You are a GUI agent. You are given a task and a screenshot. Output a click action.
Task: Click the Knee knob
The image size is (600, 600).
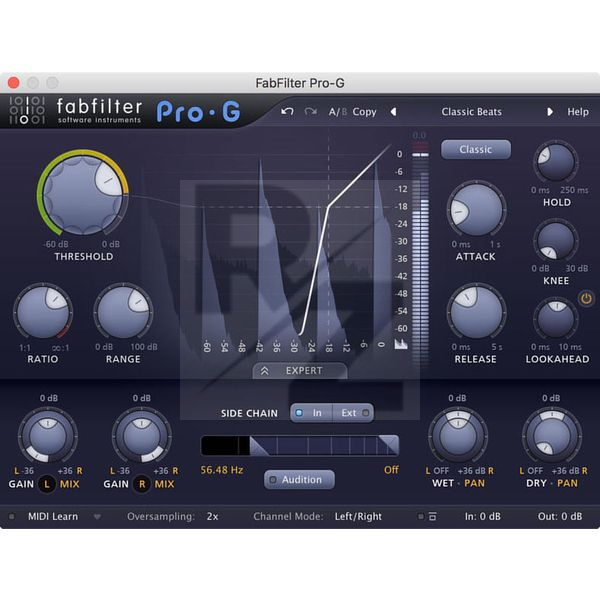coord(556,240)
